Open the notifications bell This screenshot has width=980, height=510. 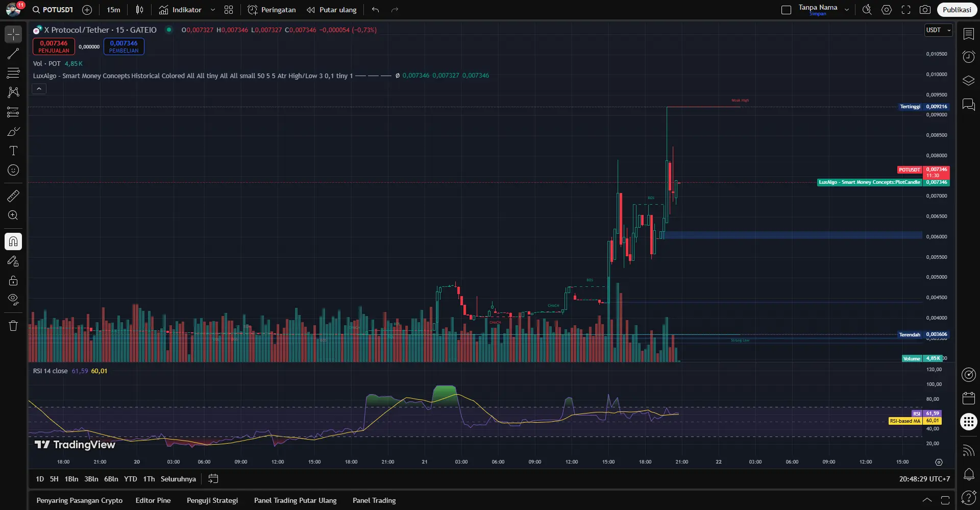[968, 474]
